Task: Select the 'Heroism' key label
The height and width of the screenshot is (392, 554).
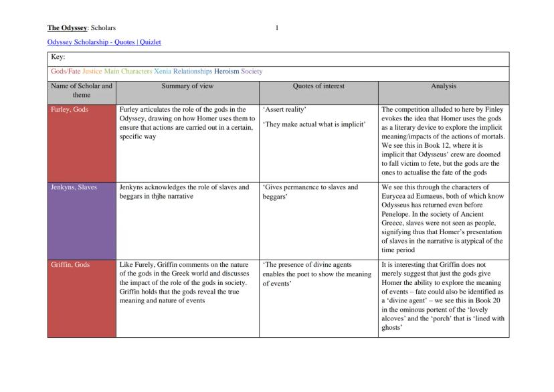Action: coord(227,71)
